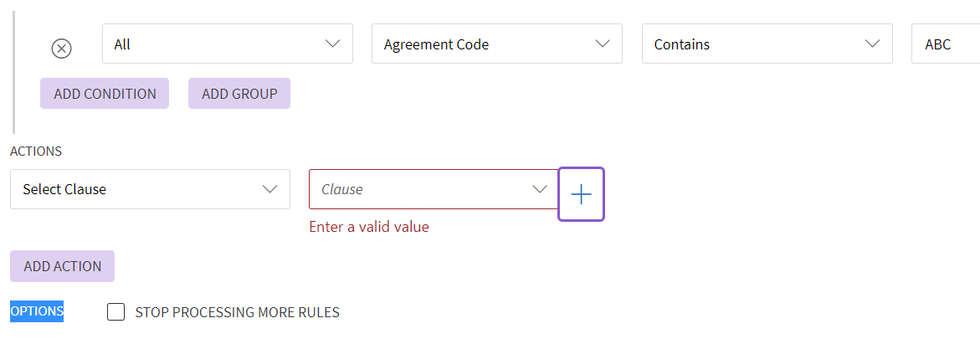Click the Enter a valid value error message

[x=369, y=227]
